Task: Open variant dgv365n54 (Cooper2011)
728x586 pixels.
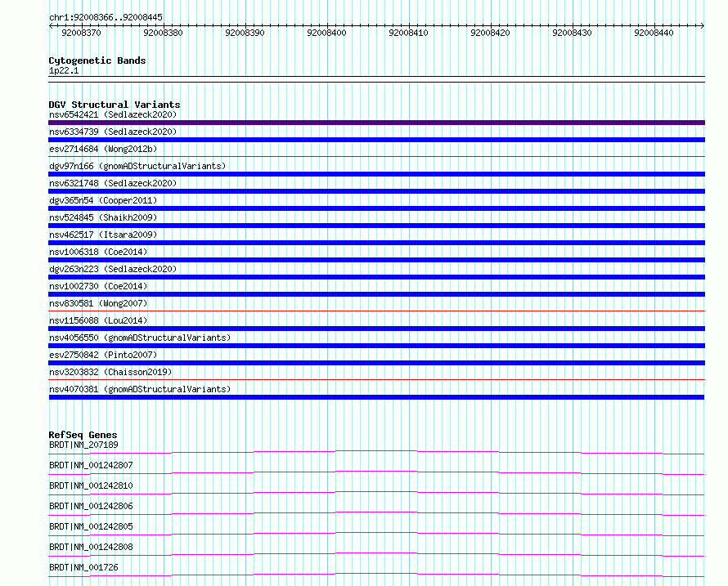Action: tap(103, 200)
